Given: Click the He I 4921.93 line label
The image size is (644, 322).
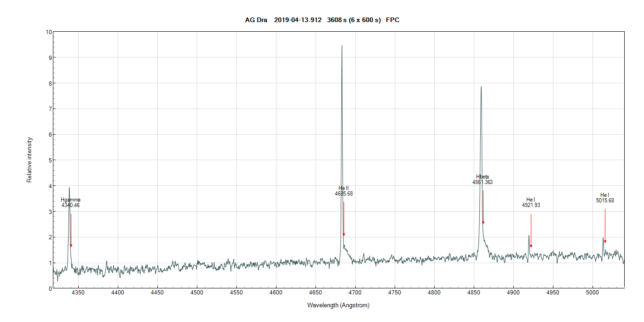Looking at the screenshot, I should [x=531, y=202].
